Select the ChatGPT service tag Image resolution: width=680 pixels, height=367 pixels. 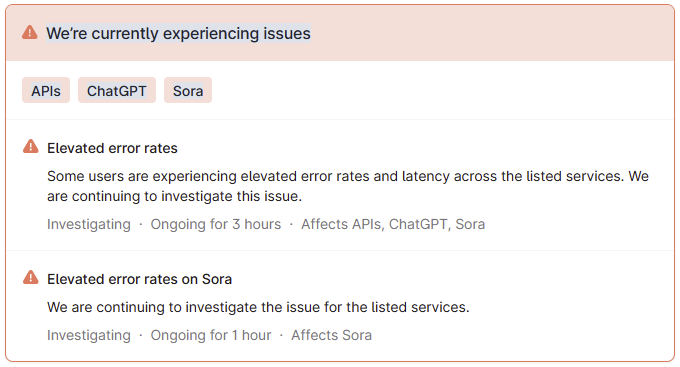(117, 90)
